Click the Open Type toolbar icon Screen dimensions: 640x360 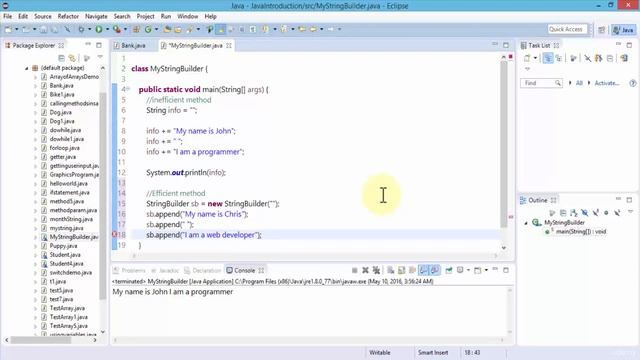167,29
